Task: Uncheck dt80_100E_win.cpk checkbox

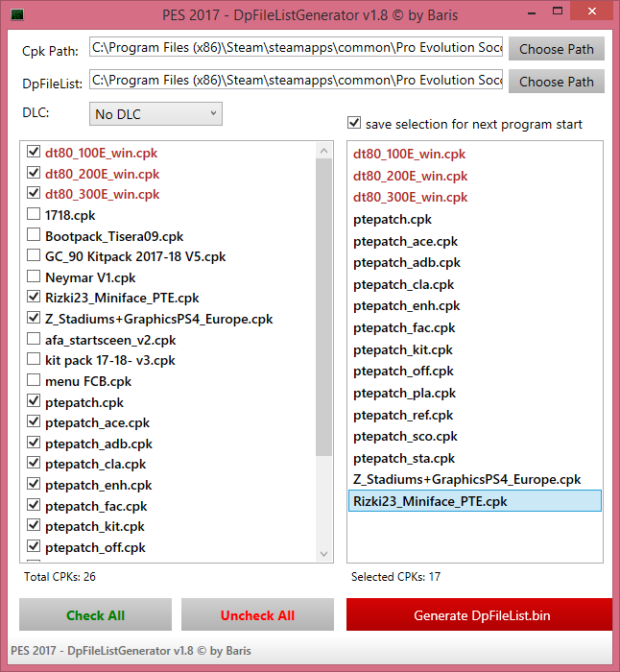Action: pos(34,152)
